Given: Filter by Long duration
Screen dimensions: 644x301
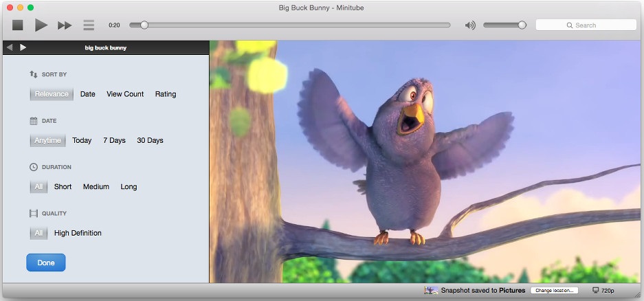Looking at the screenshot, I should (x=129, y=187).
